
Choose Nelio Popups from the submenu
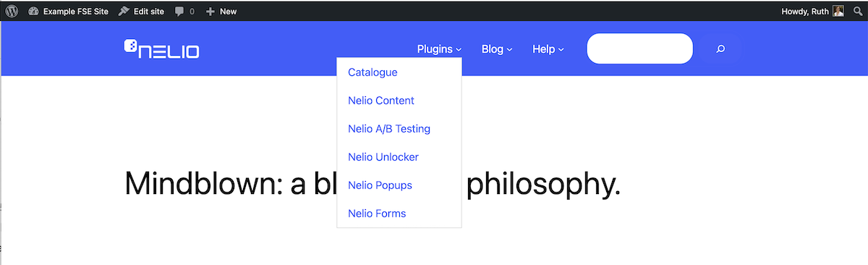pyautogui.click(x=380, y=185)
